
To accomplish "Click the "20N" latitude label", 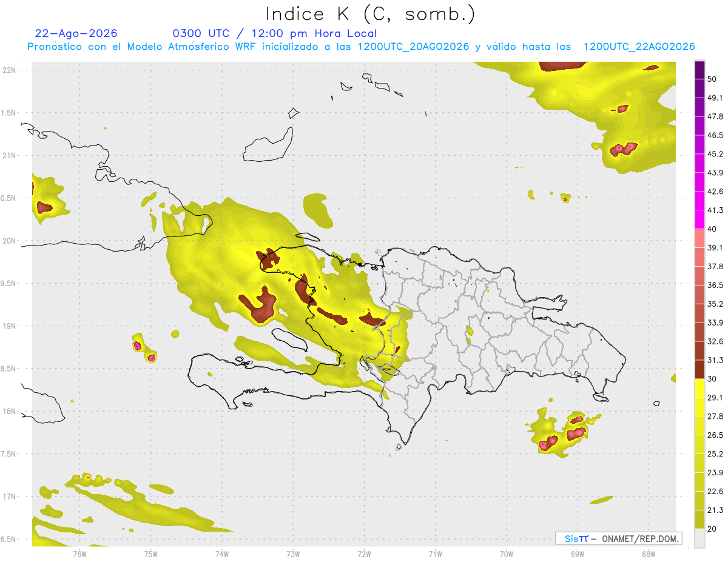I will [9, 241].
